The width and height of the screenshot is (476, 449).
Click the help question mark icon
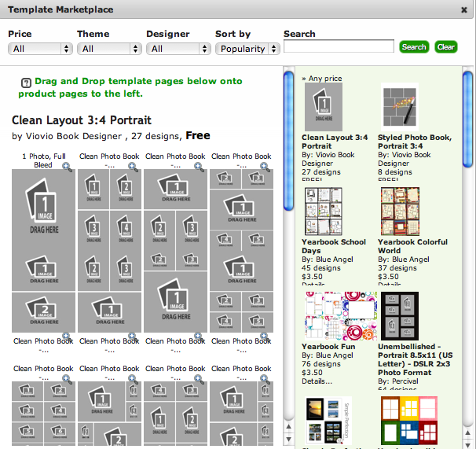point(26,83)
